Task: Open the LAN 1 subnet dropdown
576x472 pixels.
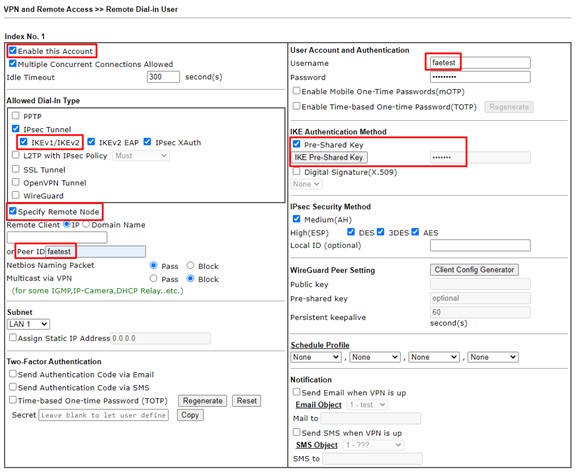Action: click(x=28, y=324)
